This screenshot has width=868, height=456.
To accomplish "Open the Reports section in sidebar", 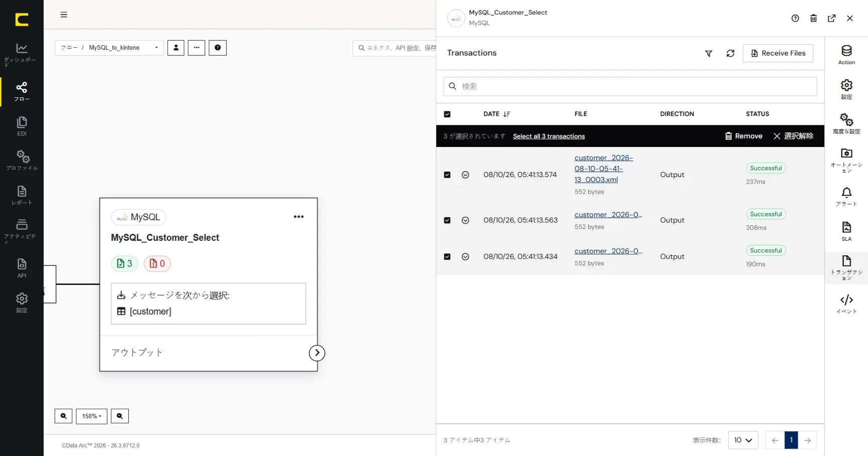I will 22,195.
